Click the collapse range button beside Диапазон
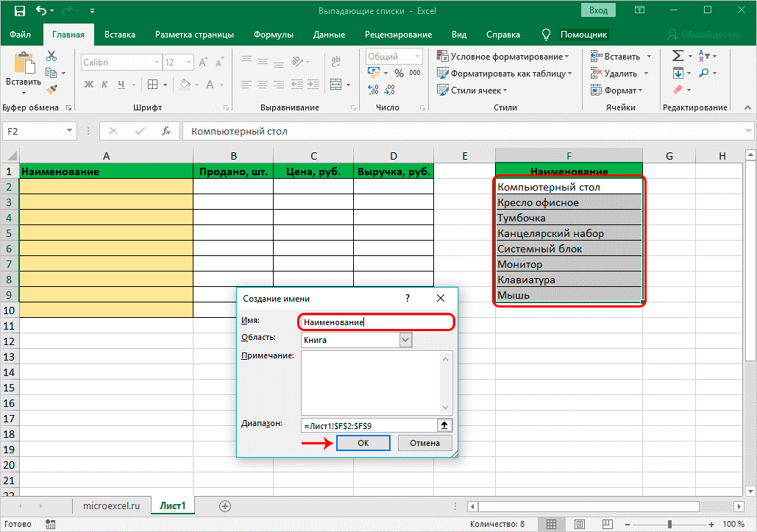 (x=445, y=425)
